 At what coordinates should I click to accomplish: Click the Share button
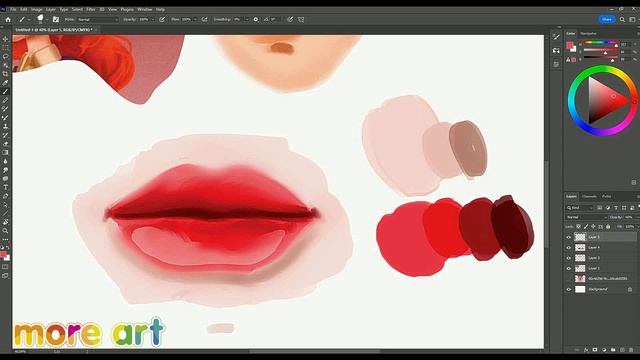607,19
